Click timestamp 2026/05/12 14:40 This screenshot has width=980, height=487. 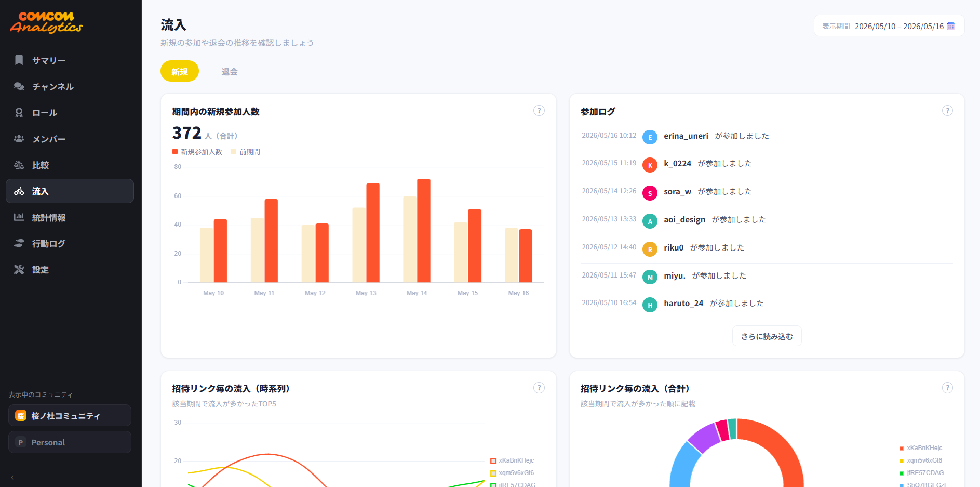coord(609,247)
